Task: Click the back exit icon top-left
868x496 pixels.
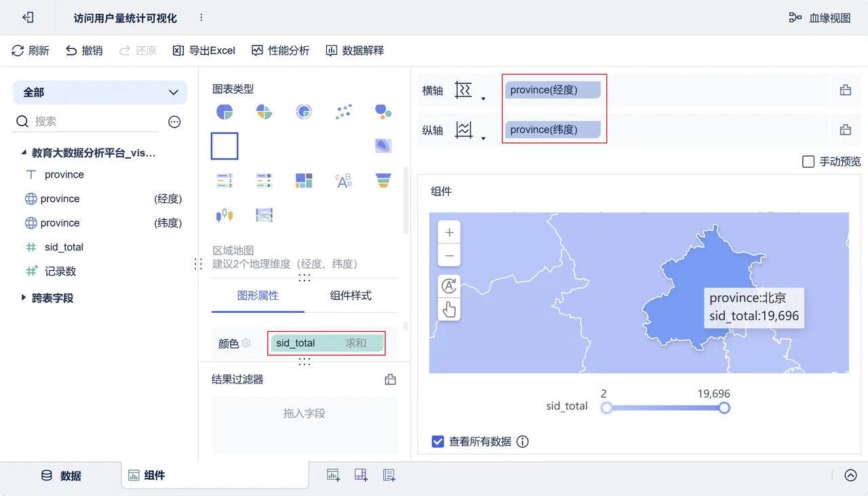Action: click(28, 18)
